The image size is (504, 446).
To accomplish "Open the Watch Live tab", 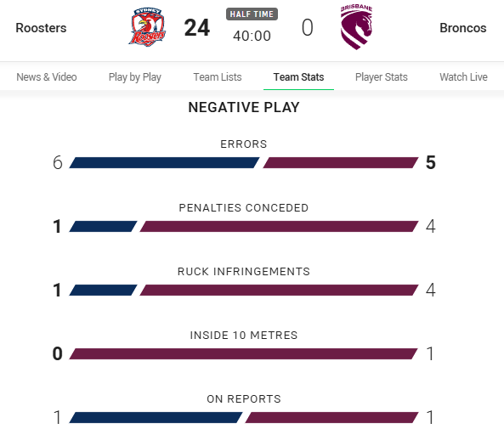I will pos(463,77).
